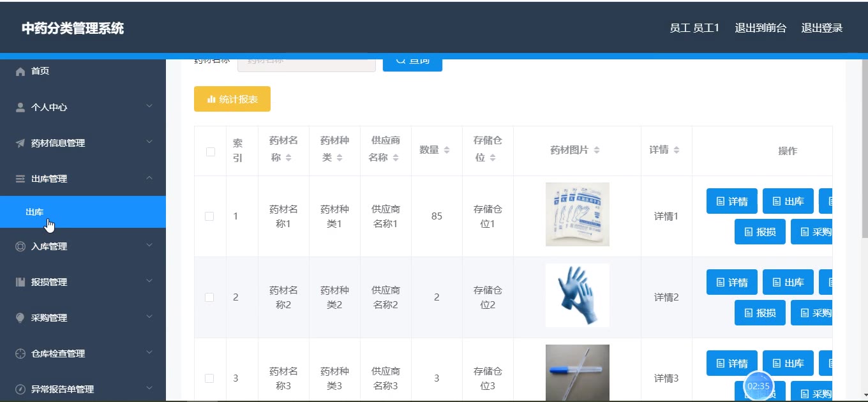Sort by 数量 column arrows
This screenshot has width=868, height=402.
point(447,150)
